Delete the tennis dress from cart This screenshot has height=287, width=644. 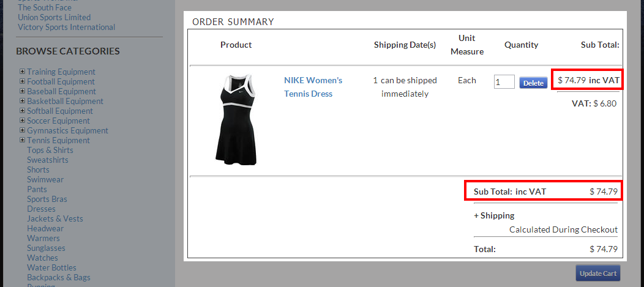coord(533,83)
